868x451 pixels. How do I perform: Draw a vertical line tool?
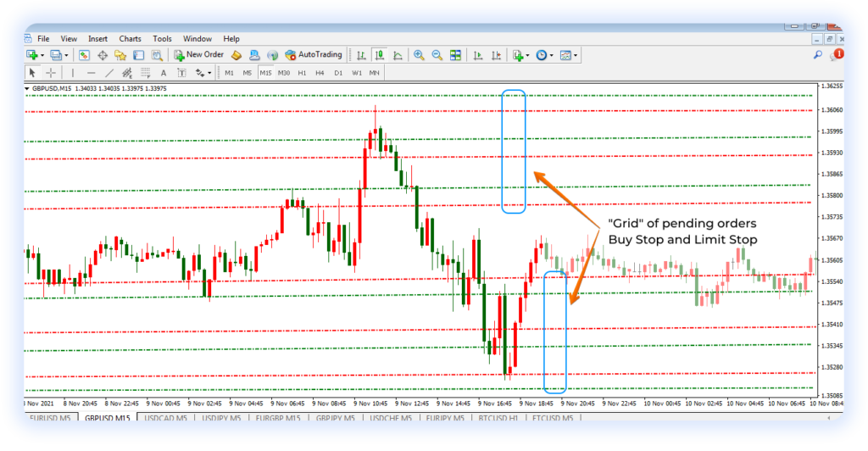[x=73, y=73]
